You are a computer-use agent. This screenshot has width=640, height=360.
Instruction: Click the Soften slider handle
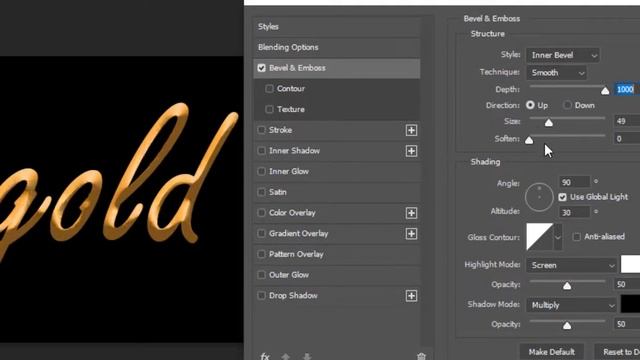click(529, 140)
